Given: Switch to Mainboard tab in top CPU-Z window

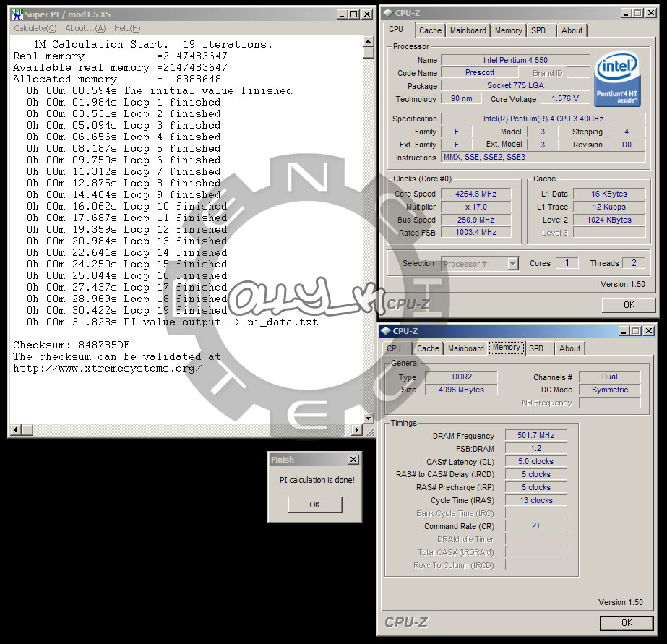Looking at the screenshot, I should (x=468, y=30).
